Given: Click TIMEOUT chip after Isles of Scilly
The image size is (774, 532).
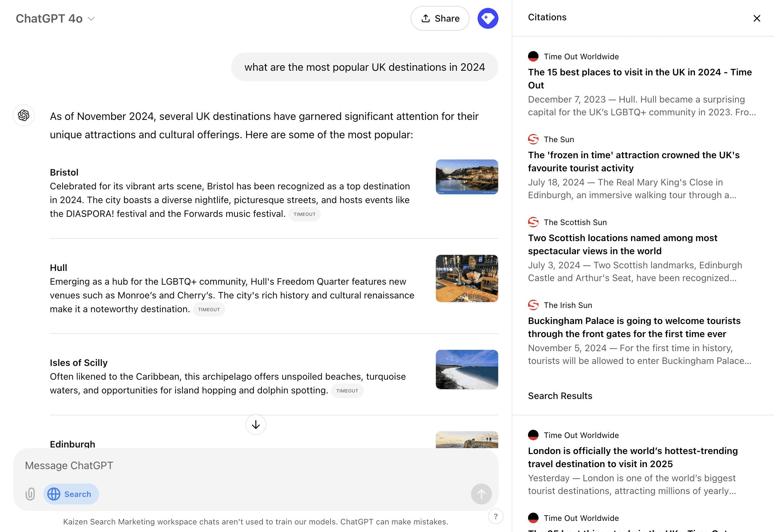Looking at the screenshot, I should (x=347, y=391).
